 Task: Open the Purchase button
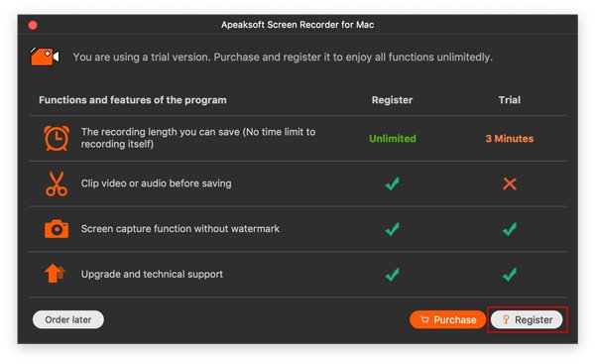[448, 319]
